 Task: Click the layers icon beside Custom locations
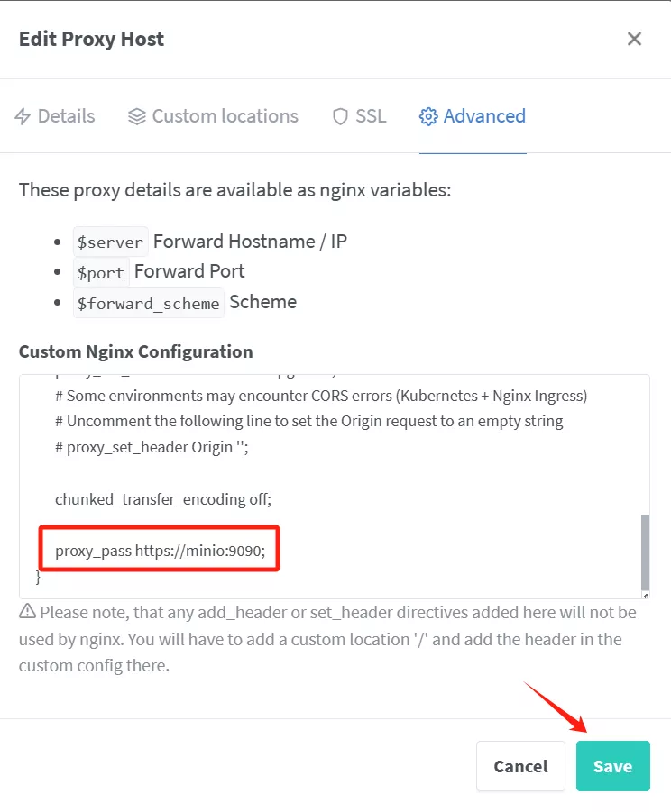[x=137, y=117]
